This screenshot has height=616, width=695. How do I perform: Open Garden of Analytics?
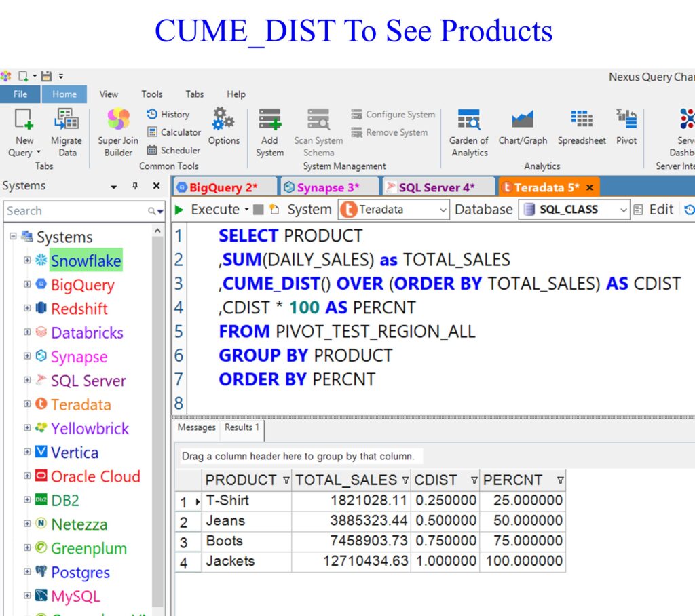[x=469, y=120]
